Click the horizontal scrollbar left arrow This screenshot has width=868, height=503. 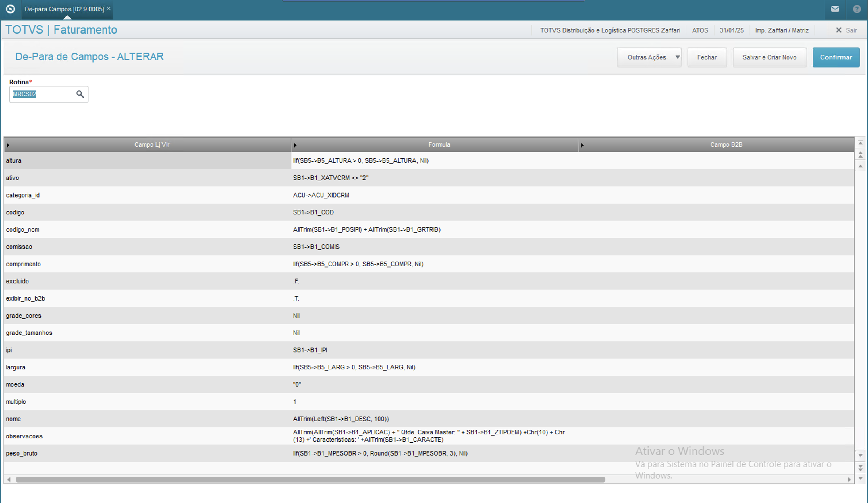pos(9,479)
